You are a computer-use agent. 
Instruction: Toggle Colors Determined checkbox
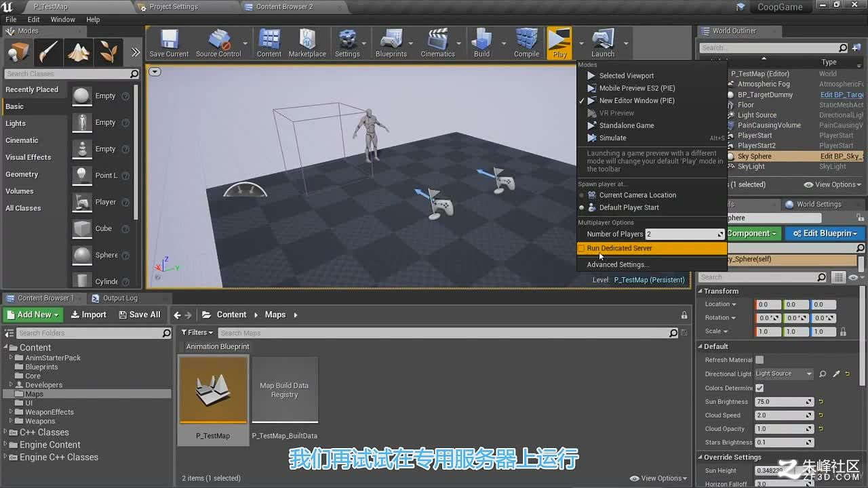click(x=759, y=388)
